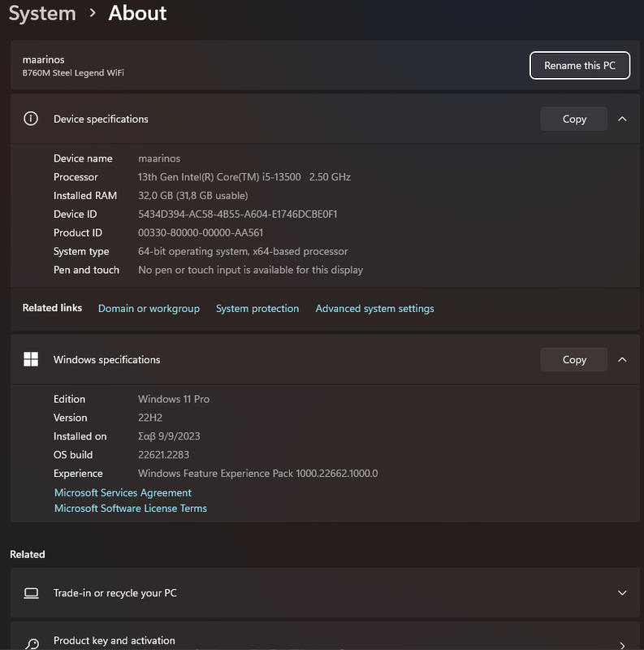
Task: Select PC name maarinos in header card
Action: pos(44,59)
